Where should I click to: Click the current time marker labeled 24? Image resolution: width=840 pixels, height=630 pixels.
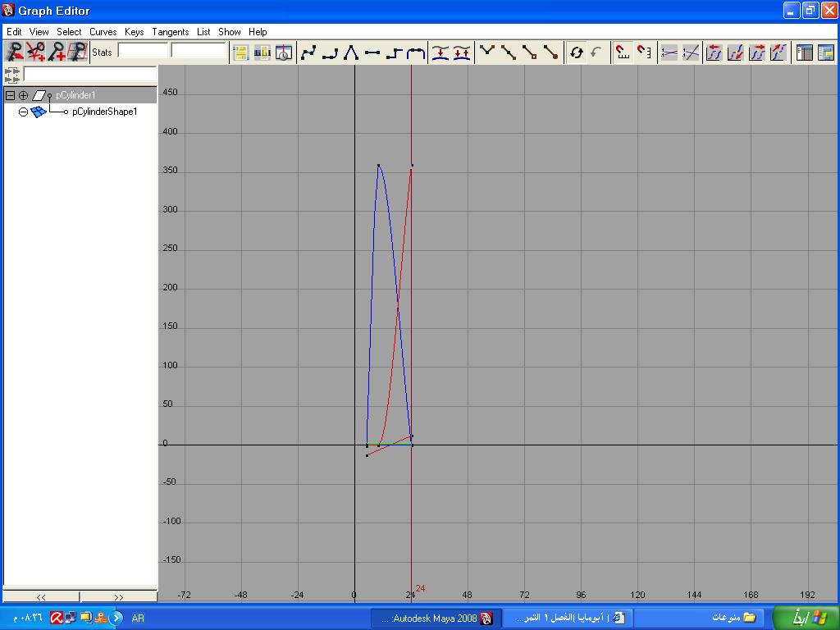tap(420, 588)
